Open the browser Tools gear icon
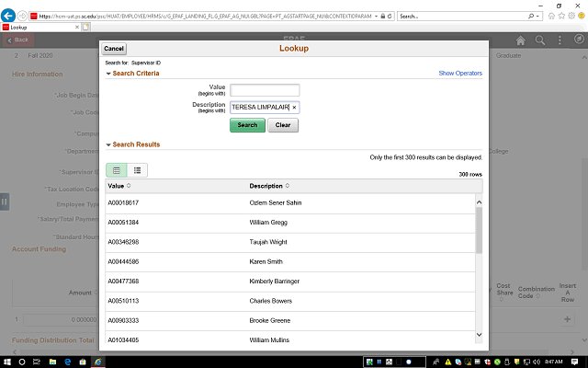This screenshot has width=588, height=368. click(x=571, y=16)
